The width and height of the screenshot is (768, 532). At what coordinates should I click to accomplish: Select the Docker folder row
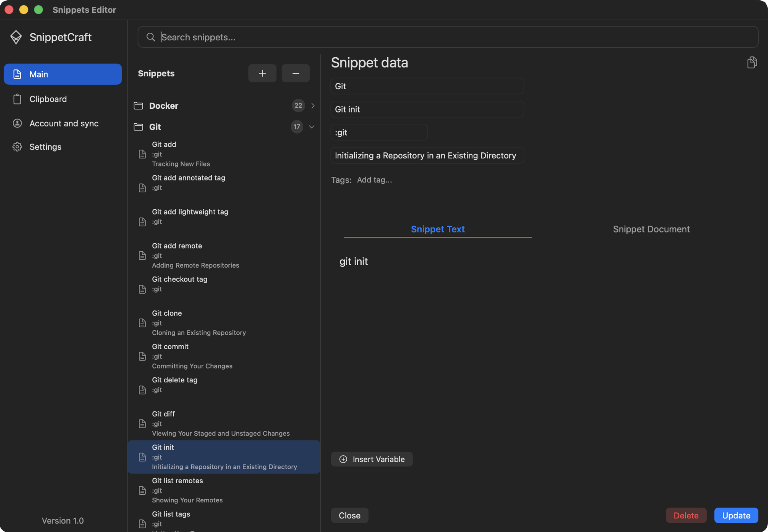click(224, 106)
